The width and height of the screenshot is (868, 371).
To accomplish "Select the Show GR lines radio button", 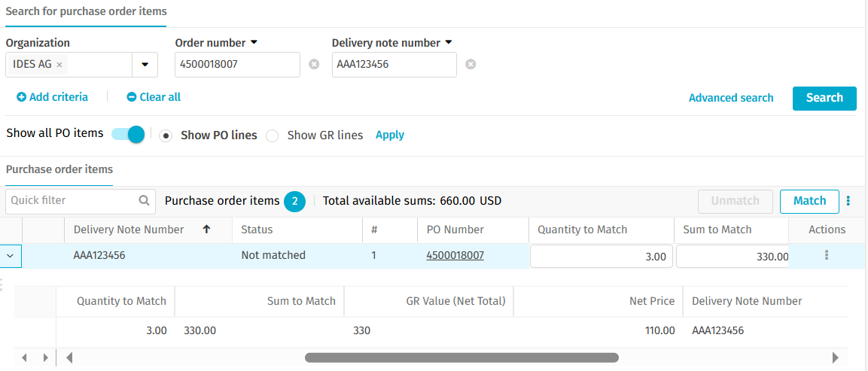I will point(272,135).
